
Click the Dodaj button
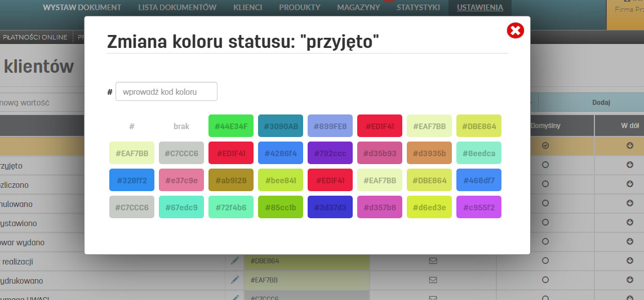coord(601,102)
